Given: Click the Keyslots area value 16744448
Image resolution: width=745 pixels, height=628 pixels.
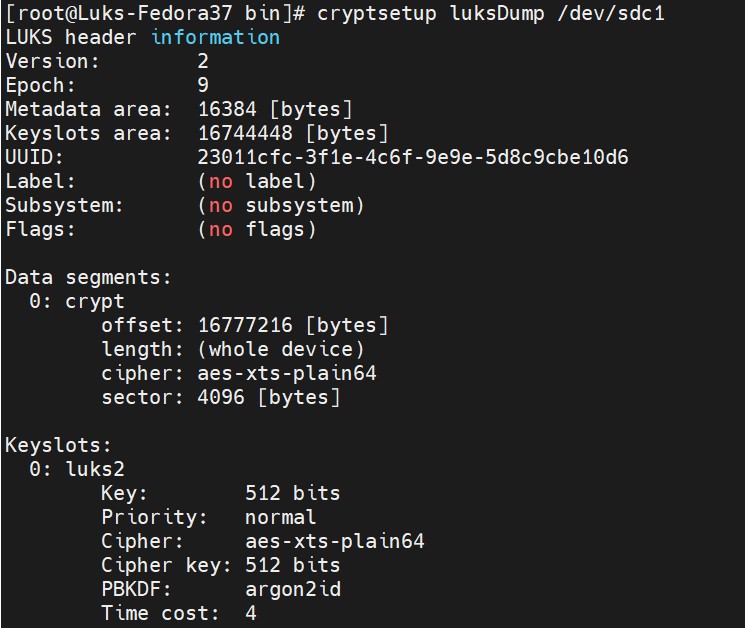Looking at the screenshot, I should tap(245, 133).
